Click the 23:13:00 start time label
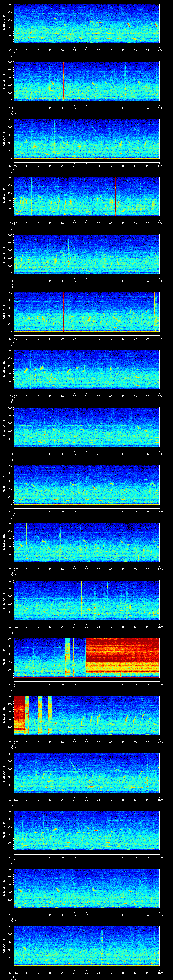The width and height of the screenshot is (173, 980). [14, 742]
